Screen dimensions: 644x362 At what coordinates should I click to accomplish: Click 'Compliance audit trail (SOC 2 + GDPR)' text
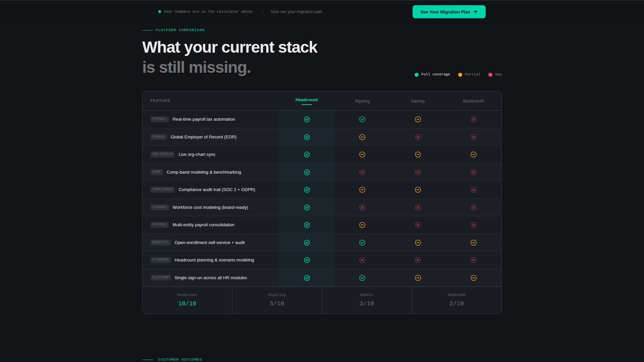coord(217,190)
